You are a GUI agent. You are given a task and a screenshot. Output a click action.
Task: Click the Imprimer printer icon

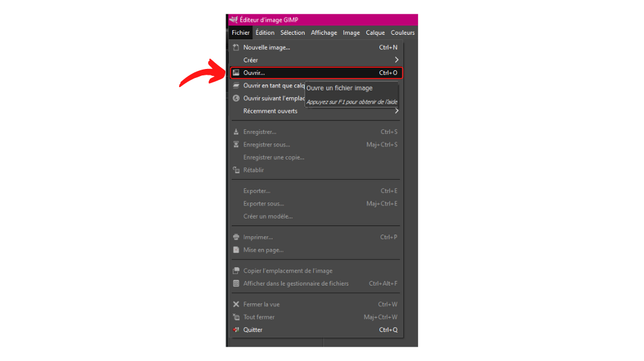click(236, 237)
